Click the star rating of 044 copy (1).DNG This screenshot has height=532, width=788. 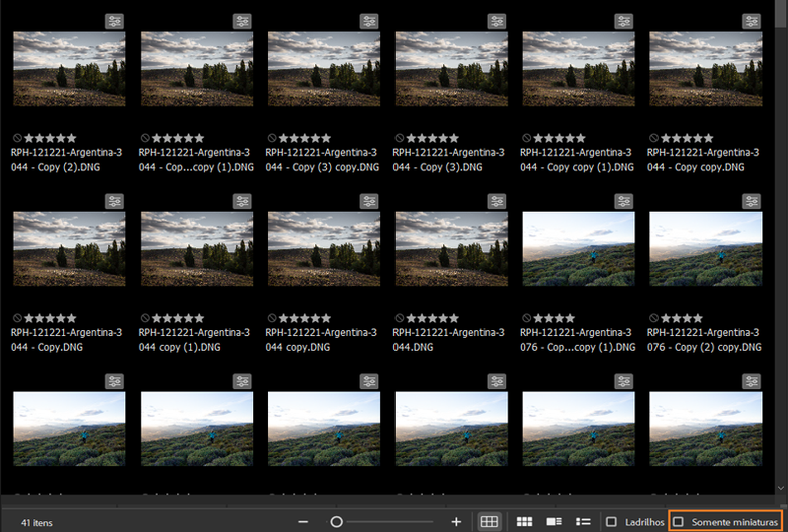(x=178, y=318)
